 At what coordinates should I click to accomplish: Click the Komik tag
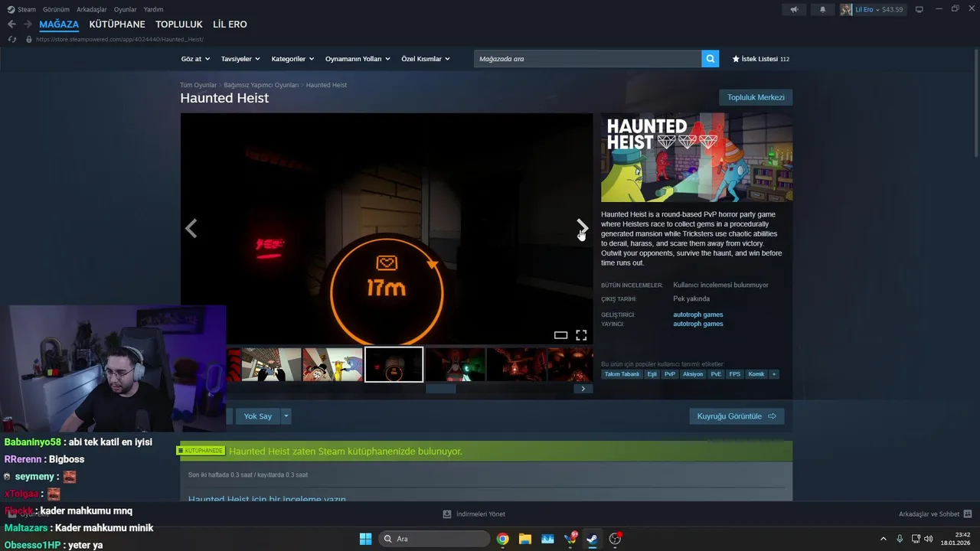(756, 374)
